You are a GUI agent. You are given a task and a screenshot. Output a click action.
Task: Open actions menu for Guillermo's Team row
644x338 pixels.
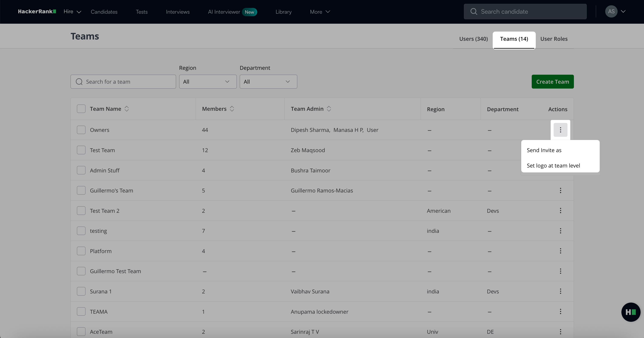pos(560,191)
